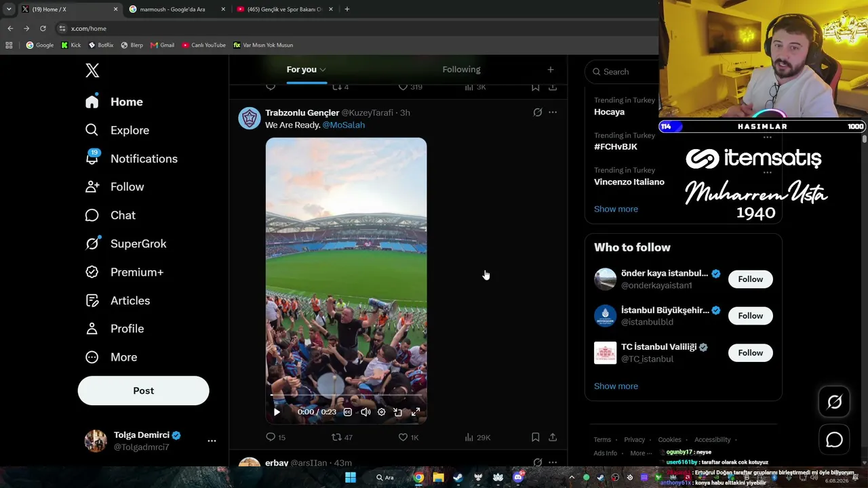Switch to the marmoush Google search tab

click(178, 9)
